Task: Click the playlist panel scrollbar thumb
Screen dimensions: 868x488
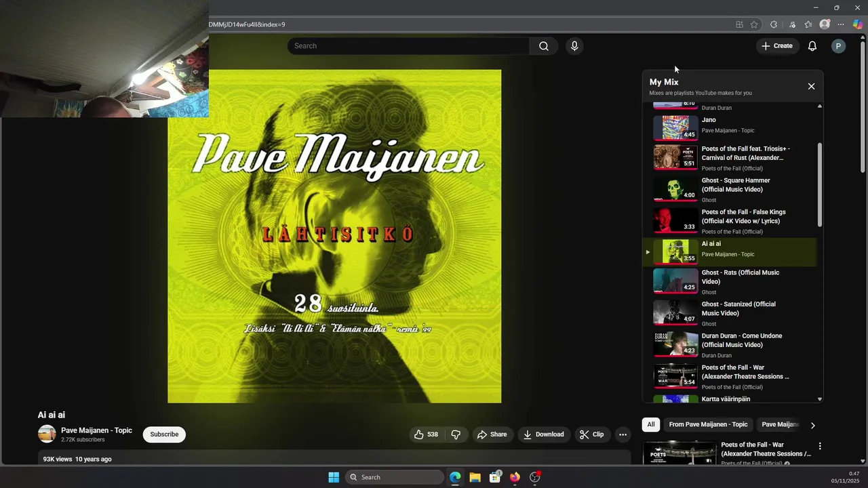Action: coord(819,184)
